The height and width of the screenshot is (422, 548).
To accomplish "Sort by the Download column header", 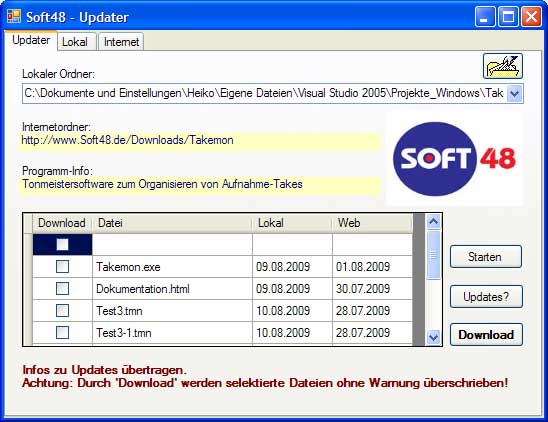I will [62, 223].
